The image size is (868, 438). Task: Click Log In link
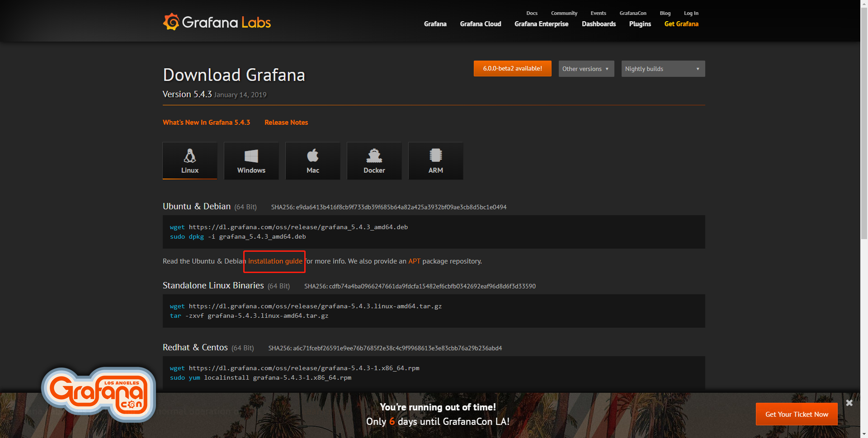691,13
